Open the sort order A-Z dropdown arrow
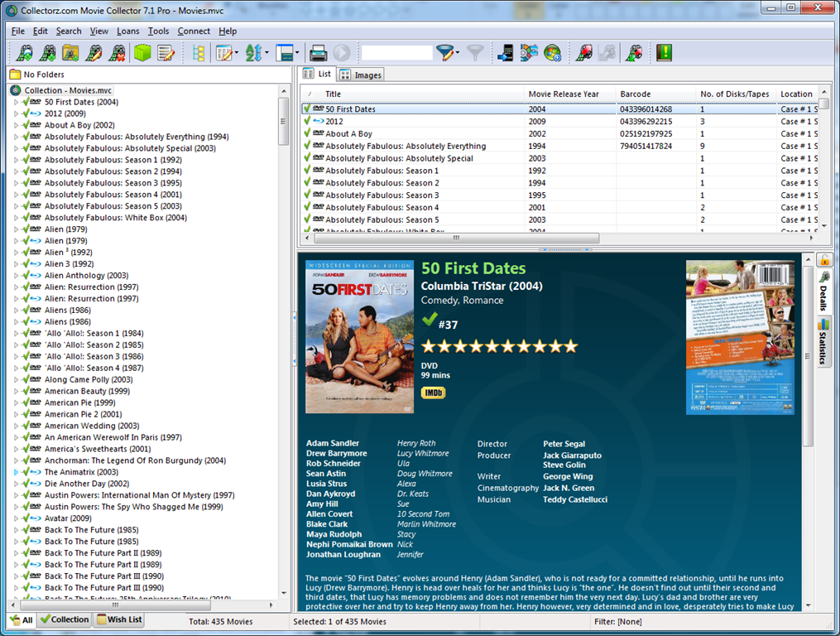The height and width of the screenshot is (636, 840). click(266, 52)
